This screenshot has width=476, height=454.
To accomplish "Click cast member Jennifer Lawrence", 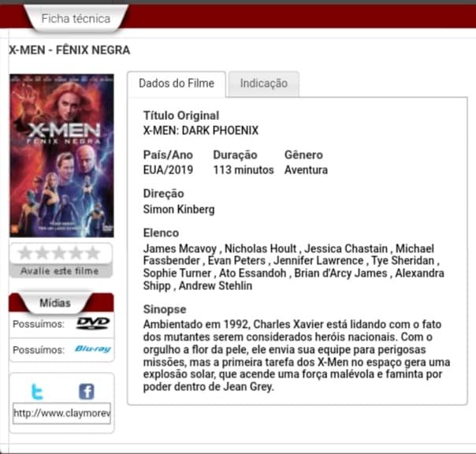I will point(318,261).
